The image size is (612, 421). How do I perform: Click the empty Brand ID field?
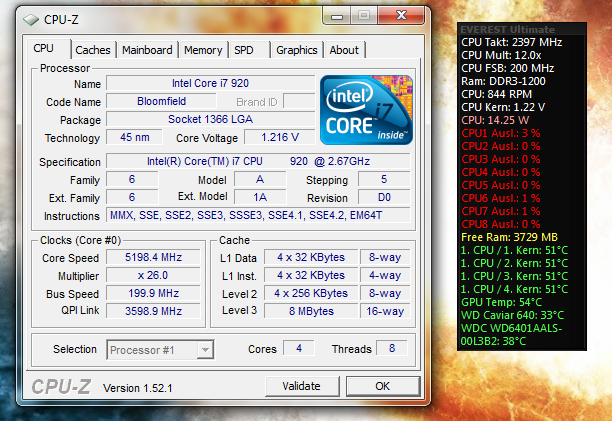pos(299,101)
